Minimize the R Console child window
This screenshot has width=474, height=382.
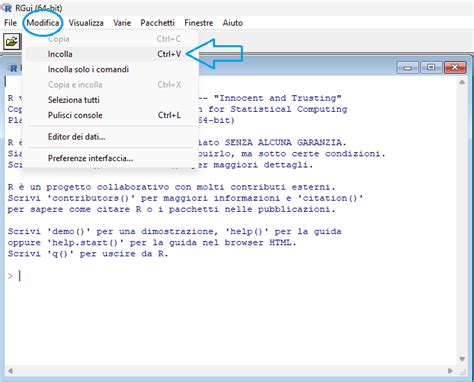407,68
